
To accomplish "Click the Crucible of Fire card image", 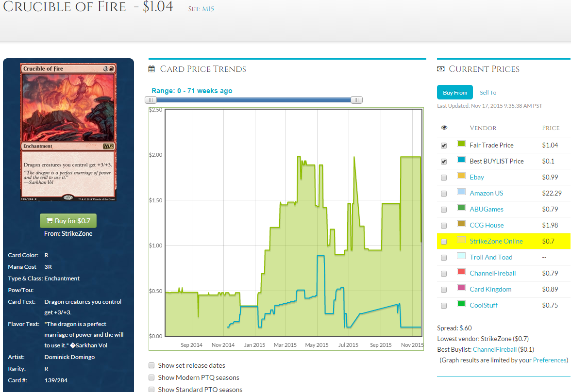I will tap(68, 132).
